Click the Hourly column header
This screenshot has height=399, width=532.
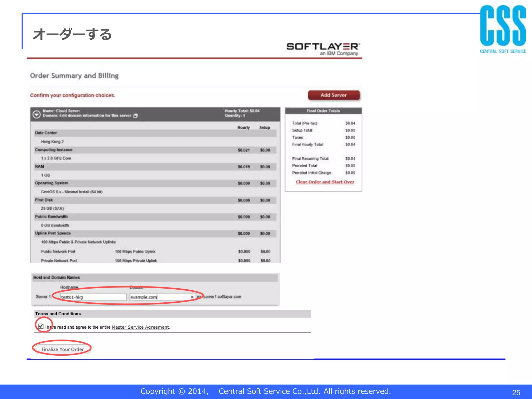tap(243, 127)
